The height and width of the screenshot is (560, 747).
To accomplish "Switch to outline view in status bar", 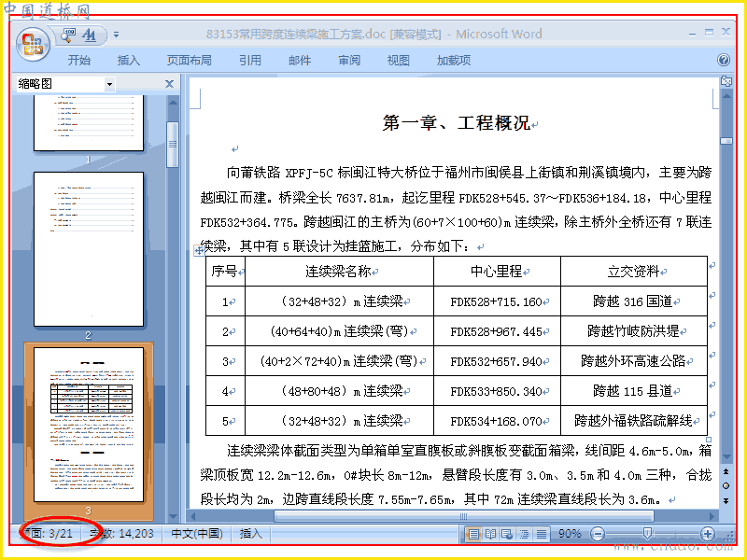I will point(524,534).
